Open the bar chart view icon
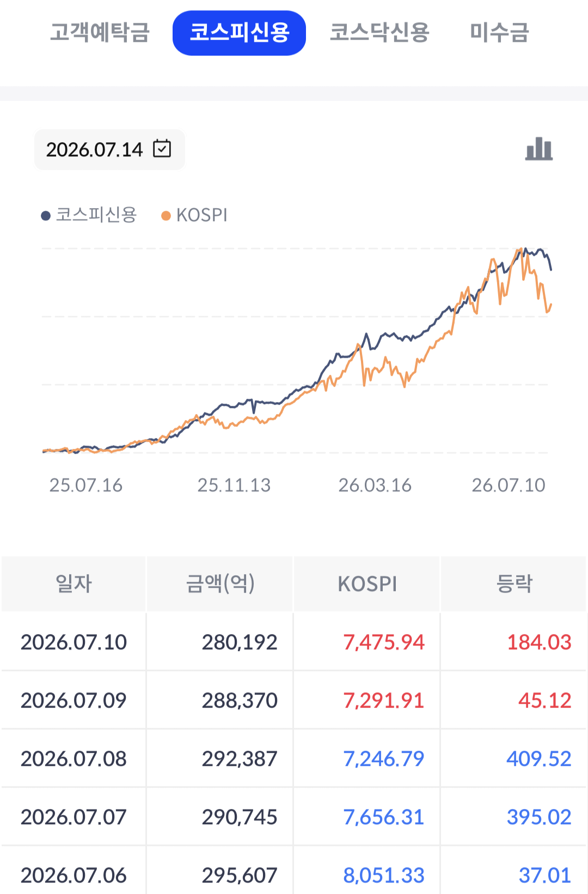The height and width of the screenshot is (894, 588). 539,149
